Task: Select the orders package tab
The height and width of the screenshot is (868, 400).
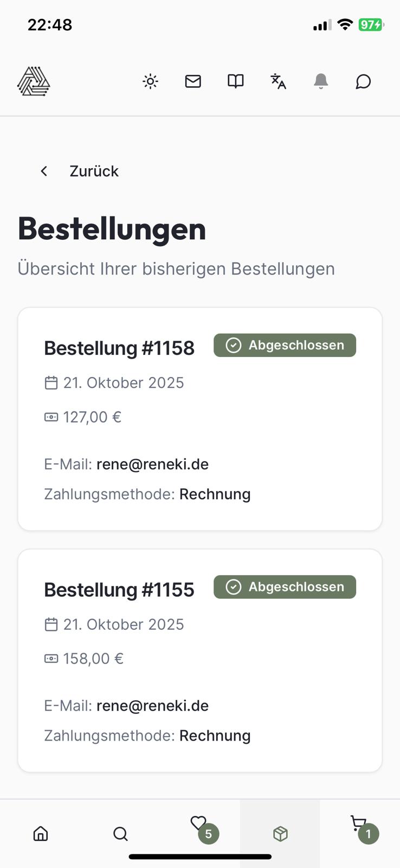Action: 280,833
